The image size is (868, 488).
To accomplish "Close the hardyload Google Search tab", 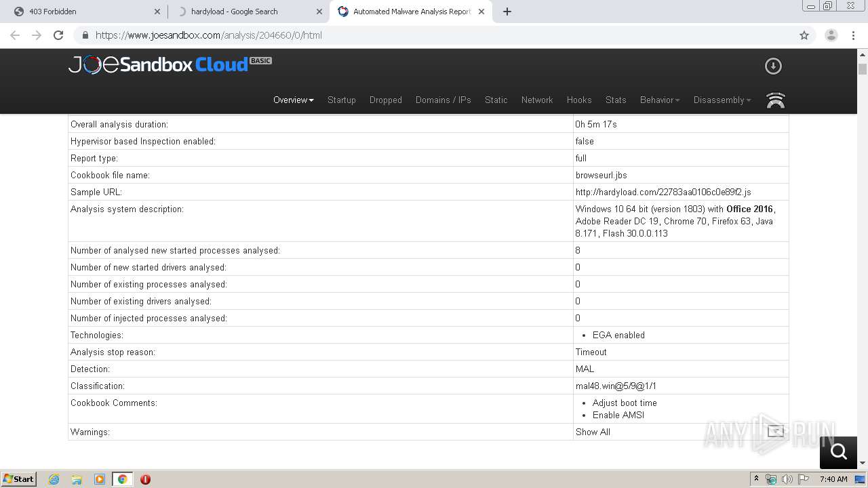I will click(319, 12).
